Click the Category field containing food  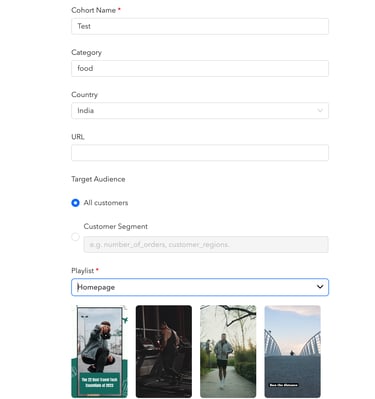200,68
